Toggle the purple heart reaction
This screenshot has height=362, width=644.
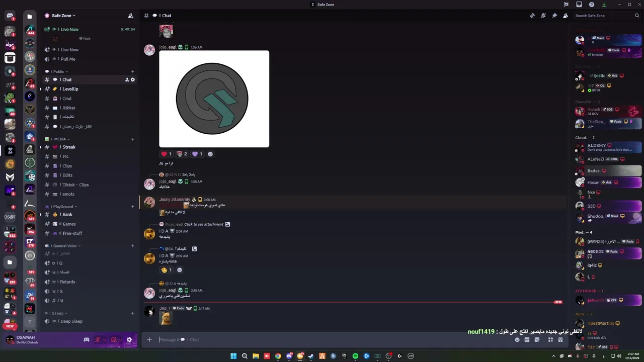197,154
